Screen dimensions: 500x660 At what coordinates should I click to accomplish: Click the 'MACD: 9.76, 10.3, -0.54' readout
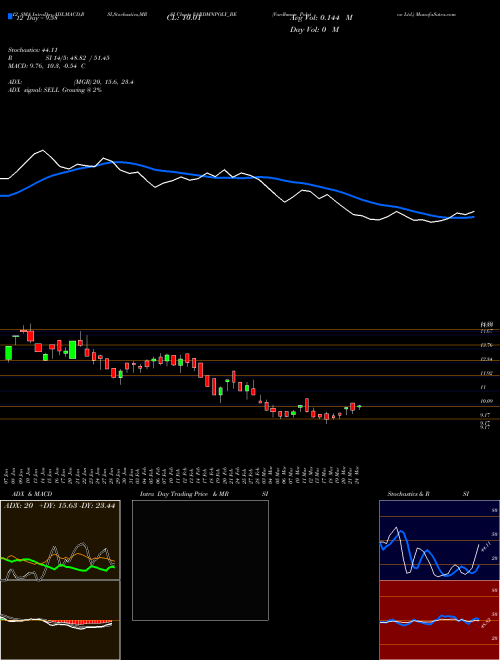(44, 65)
